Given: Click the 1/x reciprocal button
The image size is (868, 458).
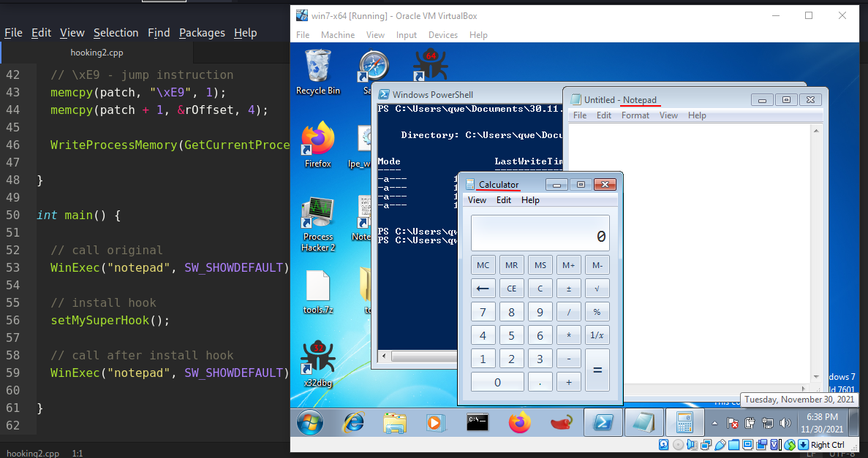Looking at the screenshot, I should [597, 335].
